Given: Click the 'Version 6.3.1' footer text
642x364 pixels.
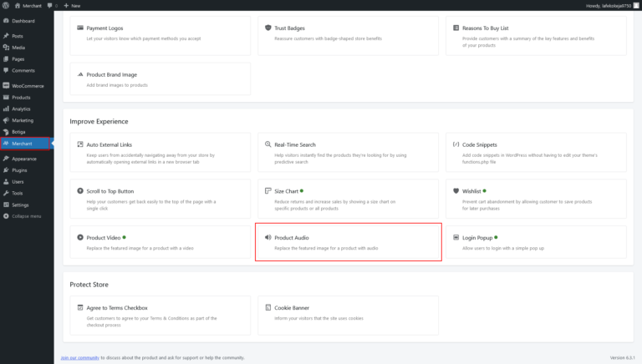Looking at the screenshot, I should pyautogui.click(x=622, y=358).
